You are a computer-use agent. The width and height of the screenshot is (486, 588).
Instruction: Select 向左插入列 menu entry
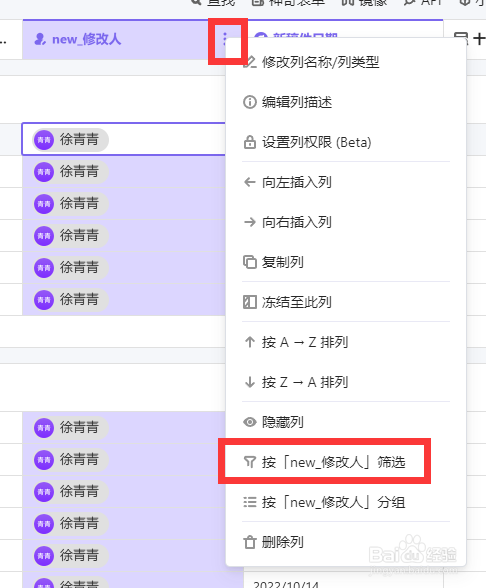pos(297,182)
